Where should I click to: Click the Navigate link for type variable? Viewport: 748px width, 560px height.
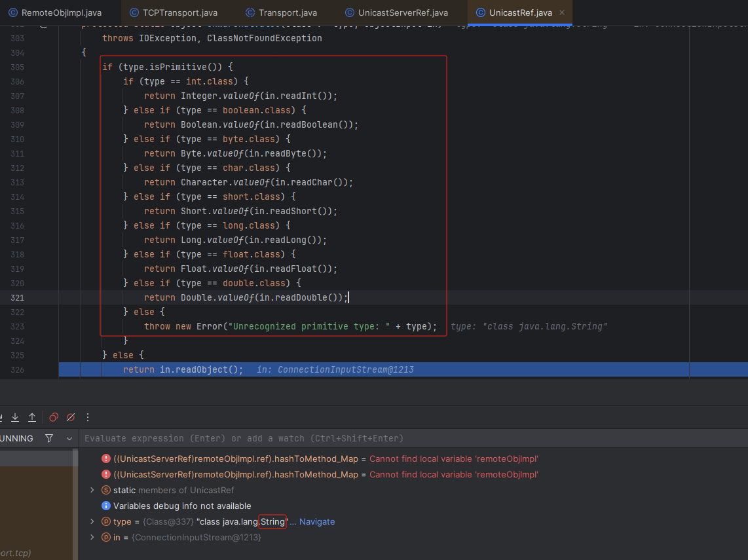coord(317,521)
